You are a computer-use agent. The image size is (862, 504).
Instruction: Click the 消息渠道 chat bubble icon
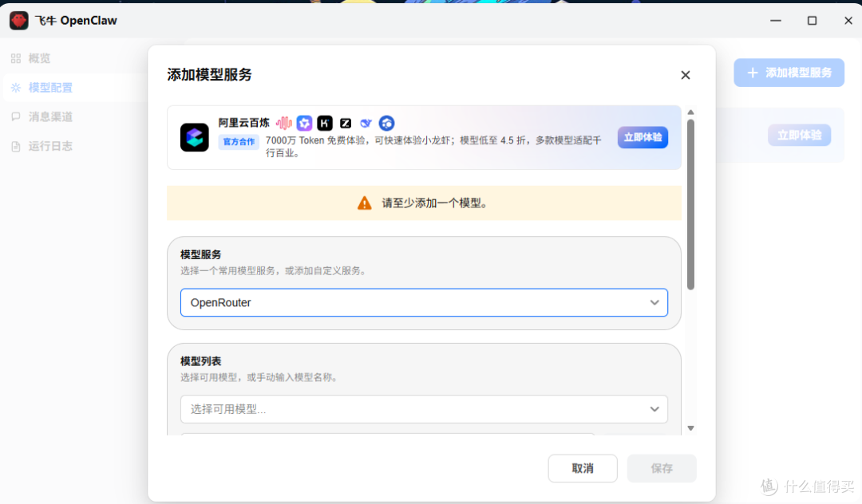(x=16, y=116)
